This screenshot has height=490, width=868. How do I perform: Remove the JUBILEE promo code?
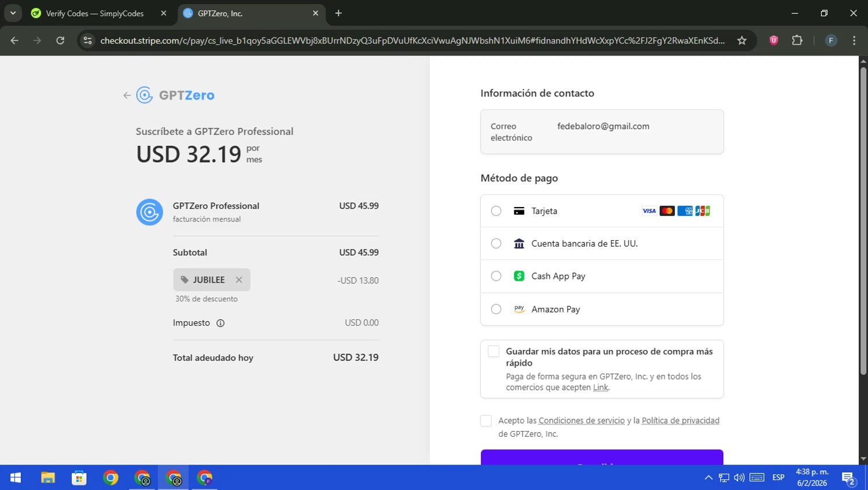pos(239,280)
